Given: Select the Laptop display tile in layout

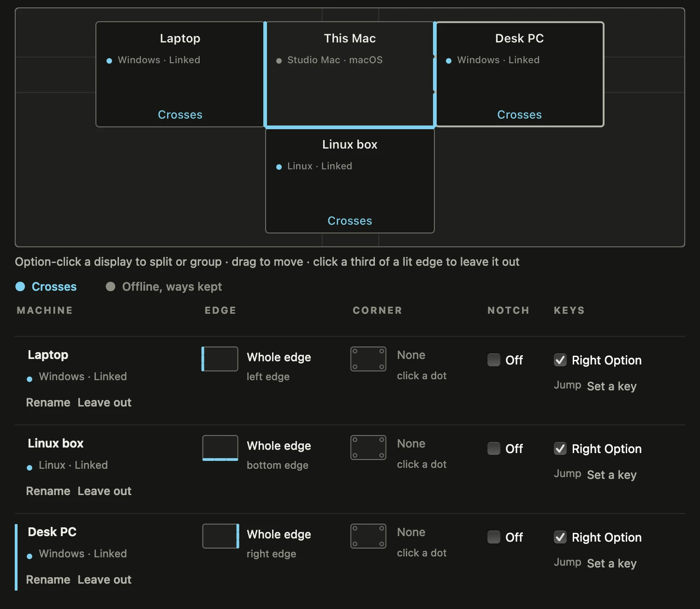Looking at the screenshot, I should 180,74.
